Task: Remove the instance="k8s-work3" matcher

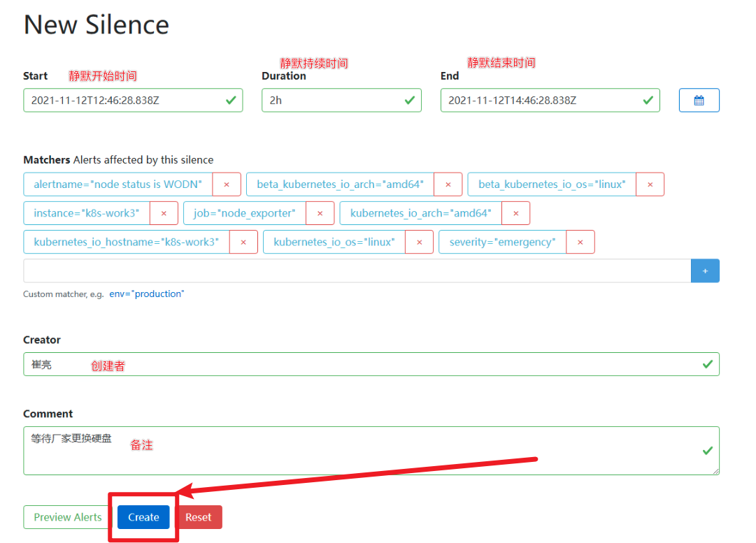Action: click(x=164, y=213)
